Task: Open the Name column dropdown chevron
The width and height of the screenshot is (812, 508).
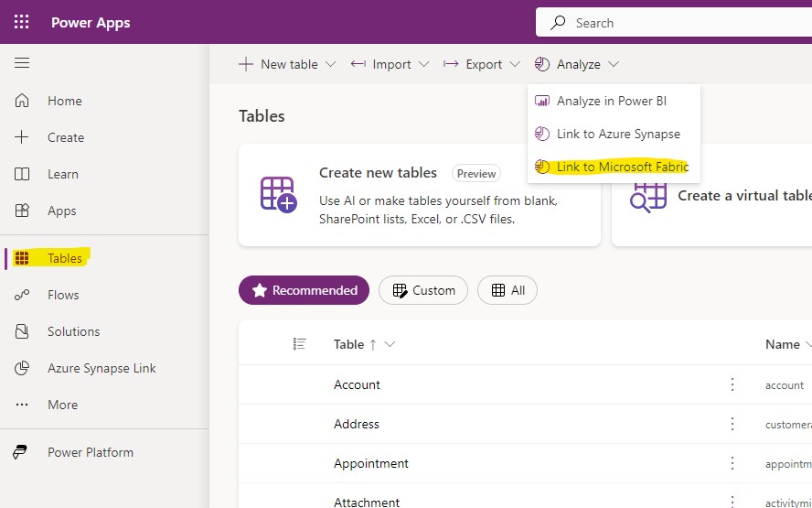Action: click(x=807, y=344)
